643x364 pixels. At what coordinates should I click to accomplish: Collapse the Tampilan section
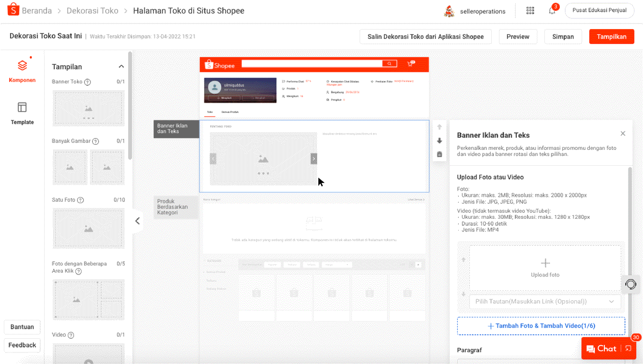tap(121, 66)
